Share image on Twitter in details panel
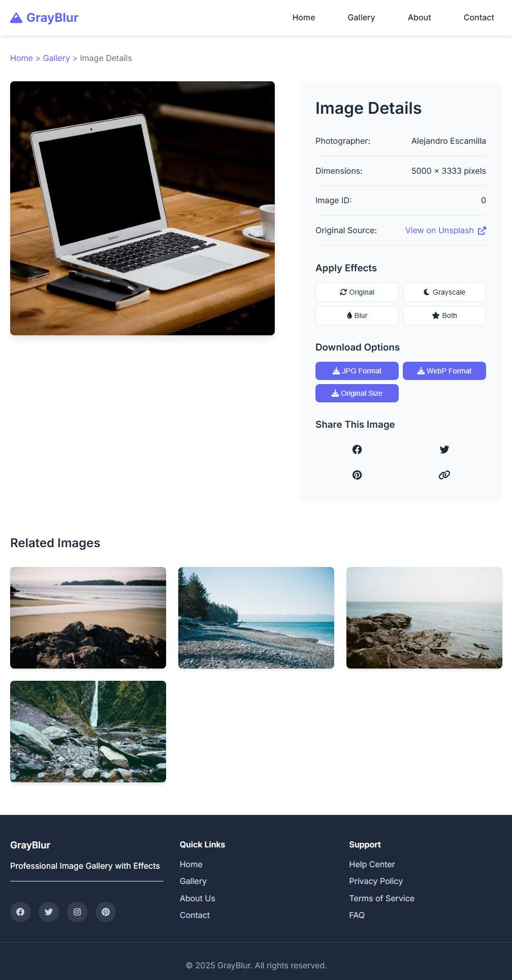The image size is (512, 980). (444, 450)
